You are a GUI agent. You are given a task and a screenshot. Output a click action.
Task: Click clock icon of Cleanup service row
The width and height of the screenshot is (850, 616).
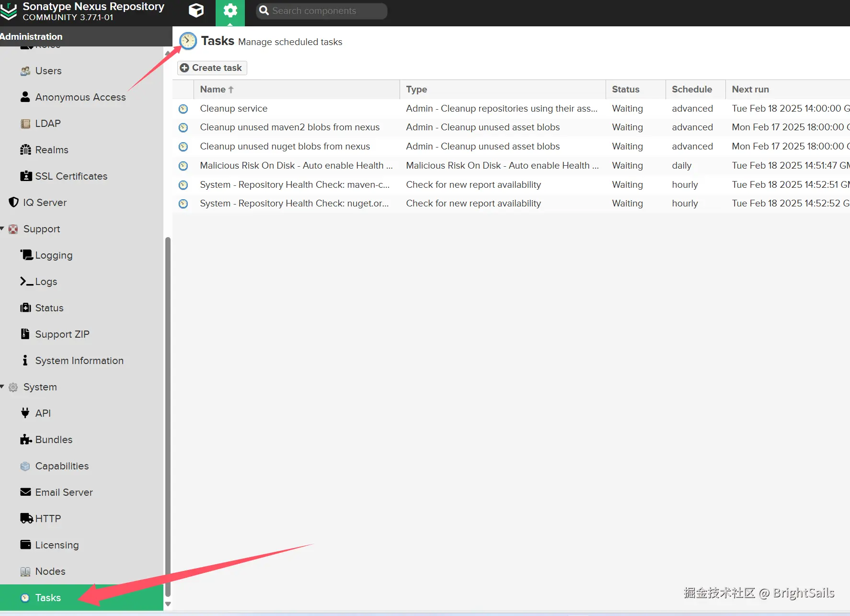pyautogui.click(x=183, y=109)
